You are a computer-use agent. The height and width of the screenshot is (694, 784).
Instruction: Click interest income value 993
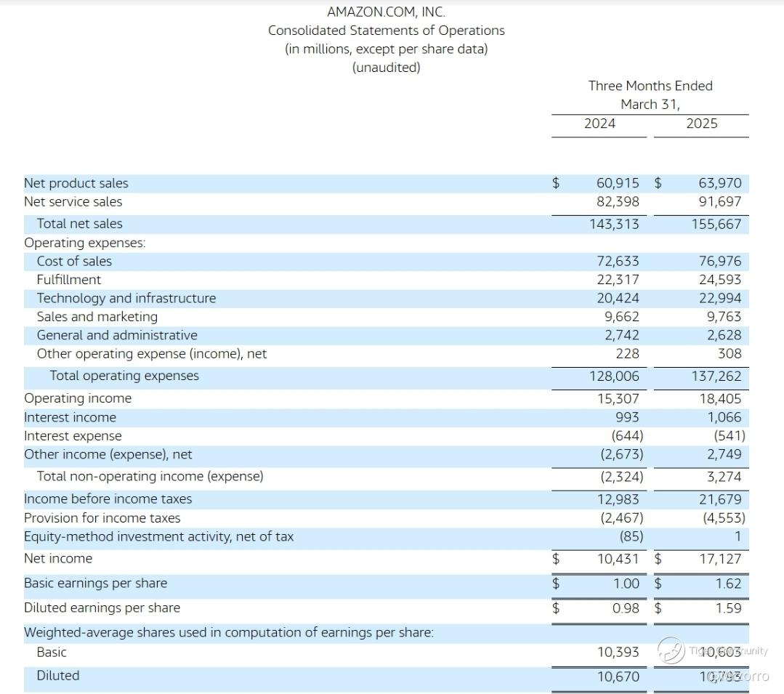pyautogui.click(x=628, y=417)
